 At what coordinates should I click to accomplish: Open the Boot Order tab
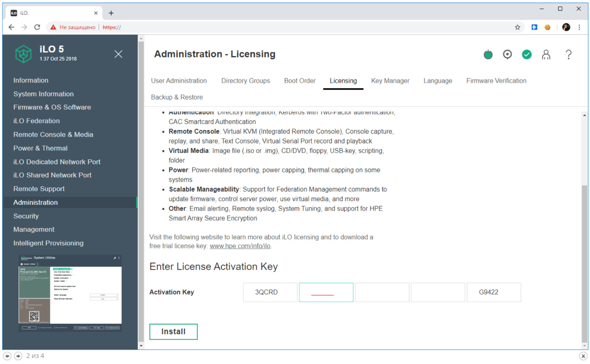pos(300,81)
